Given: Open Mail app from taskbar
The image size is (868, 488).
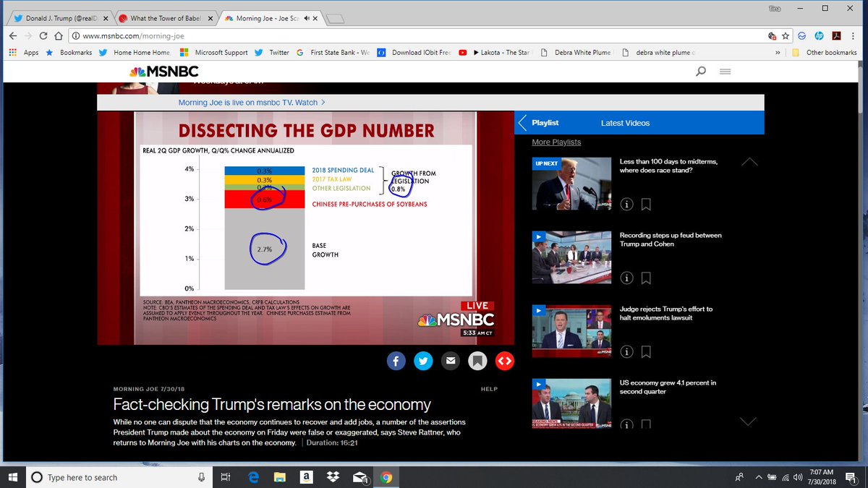Looking at the screenshot, I should 359,477.
